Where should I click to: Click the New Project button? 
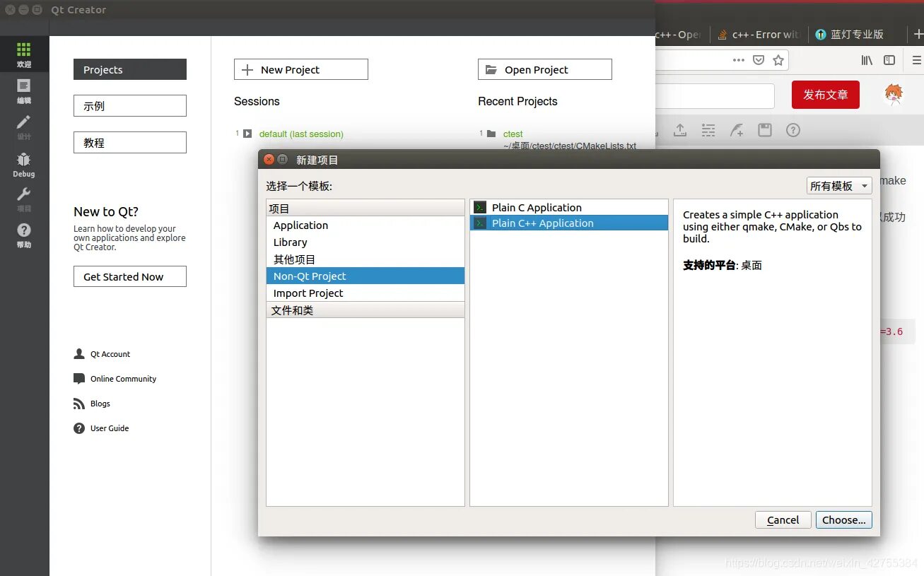[x=301, y=69]
